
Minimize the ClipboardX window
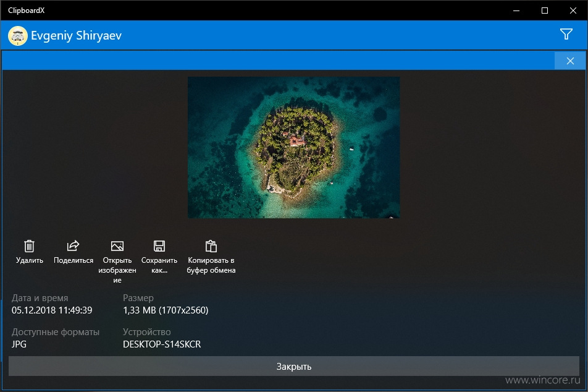pos(516,11)
